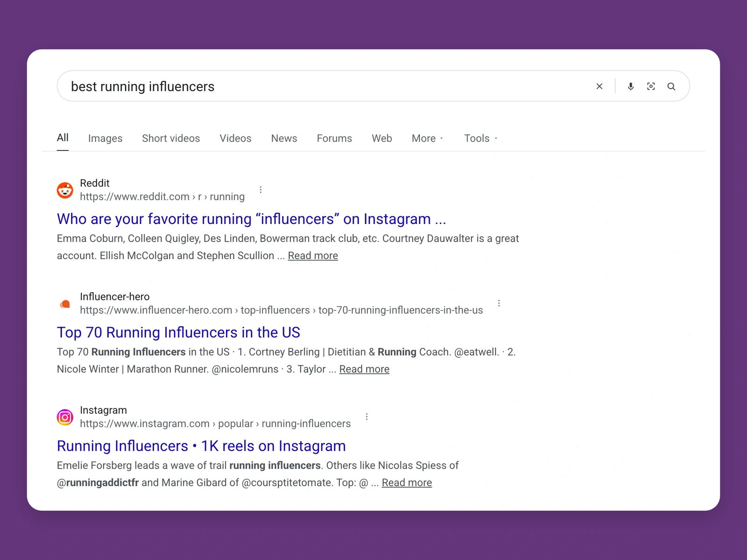747x560 pixels.
Task: Click the 'Instagram' site name
Action: pyautogui.click(x=103, y=410)
